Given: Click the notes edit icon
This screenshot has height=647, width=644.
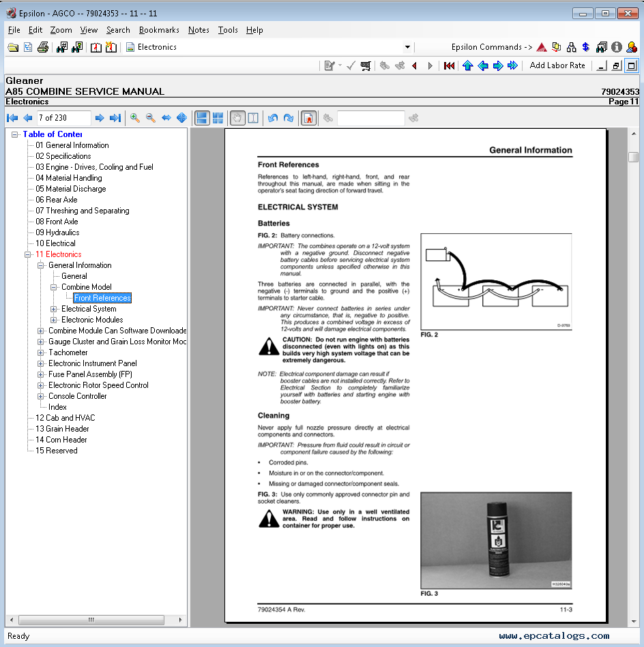Looking at the screenshot, I should 330,65.
